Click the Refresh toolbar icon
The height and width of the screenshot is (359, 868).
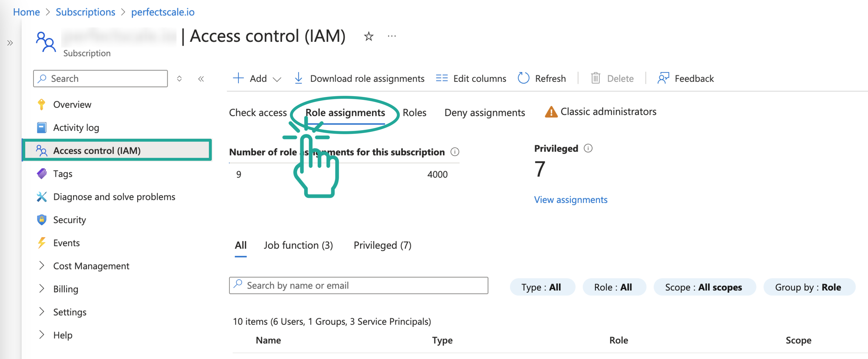524,78
